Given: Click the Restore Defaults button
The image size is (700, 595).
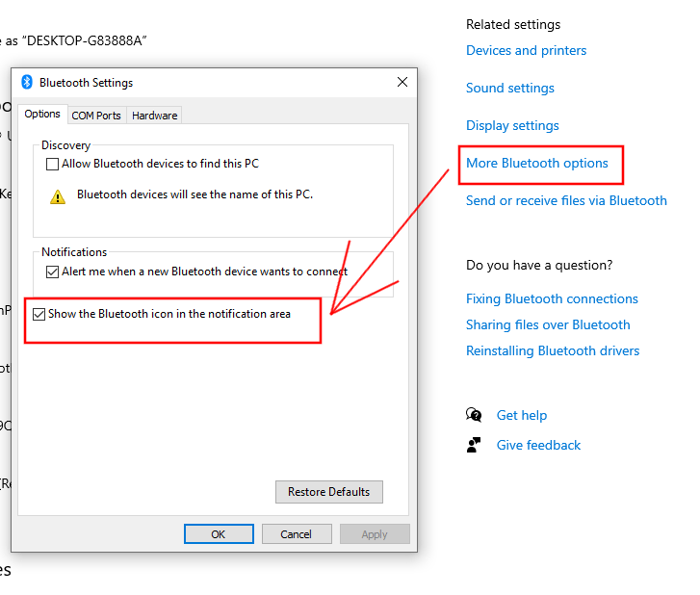Looking at the screenshot, I should [329, 492].
